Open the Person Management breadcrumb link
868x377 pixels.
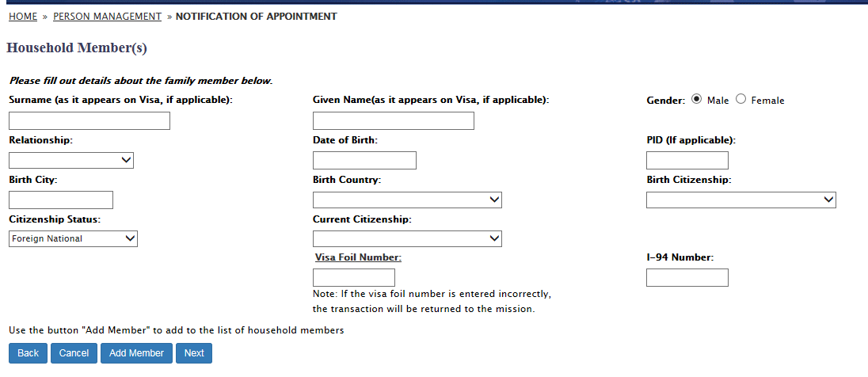coord(107,17)
